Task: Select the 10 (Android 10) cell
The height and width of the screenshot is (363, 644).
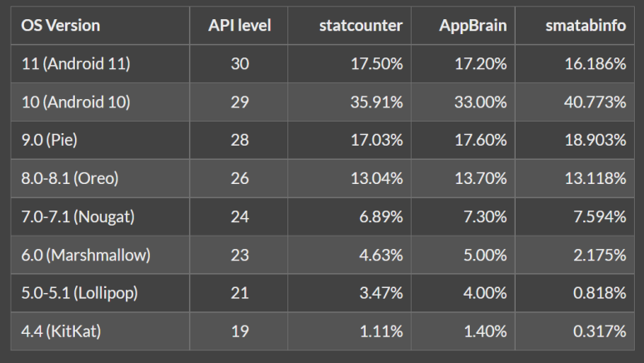Action: pyautogui.click(x=76, y=102)
